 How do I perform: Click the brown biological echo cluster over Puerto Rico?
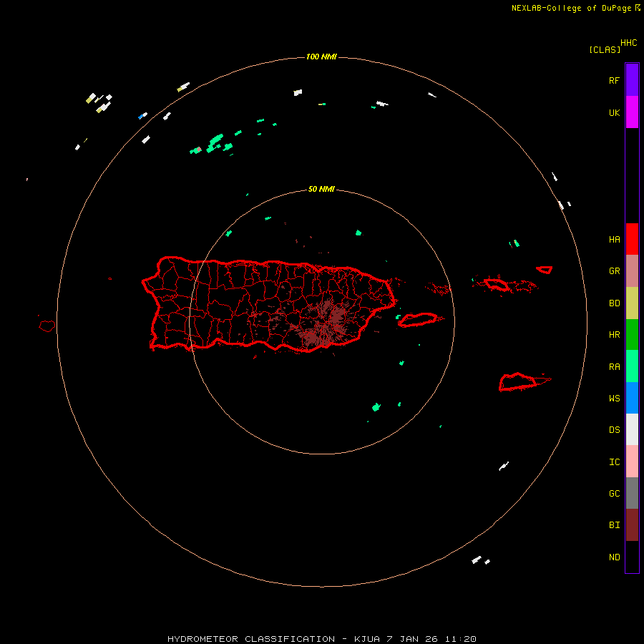pyautogui.click(x=324, y=324)
